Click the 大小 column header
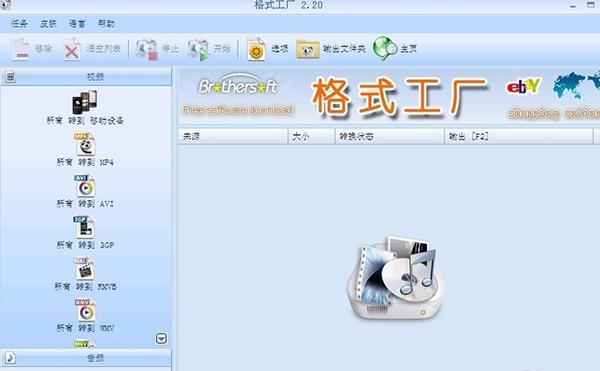The image size is (600, 371). (311, 136)
